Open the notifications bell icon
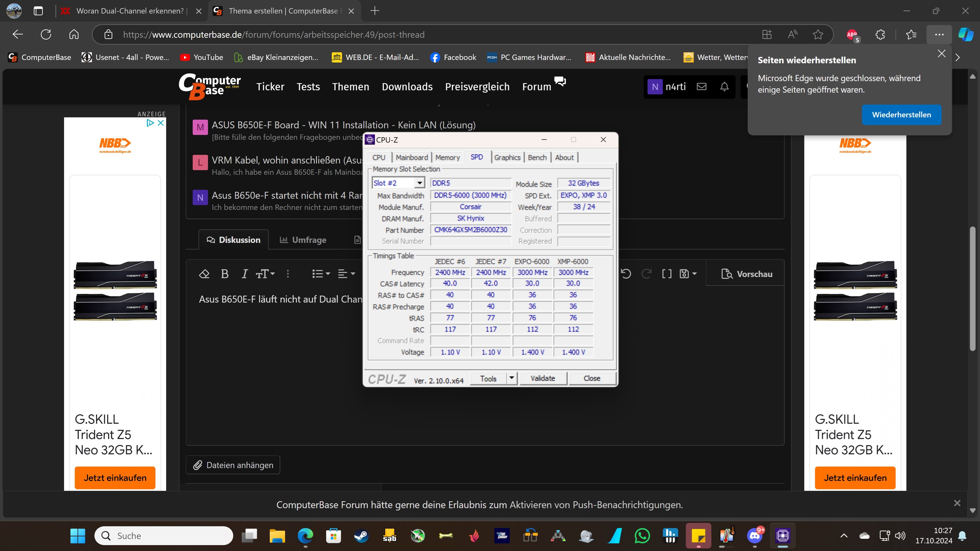 coord(724,87)
